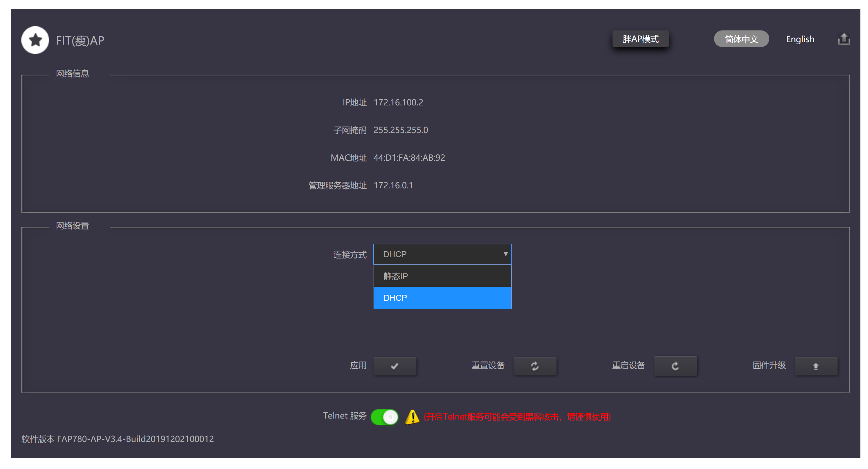Screen dimensions: 868x469
Task: Click the FIT(瘦)AP title text
Action: click(80, 40)
